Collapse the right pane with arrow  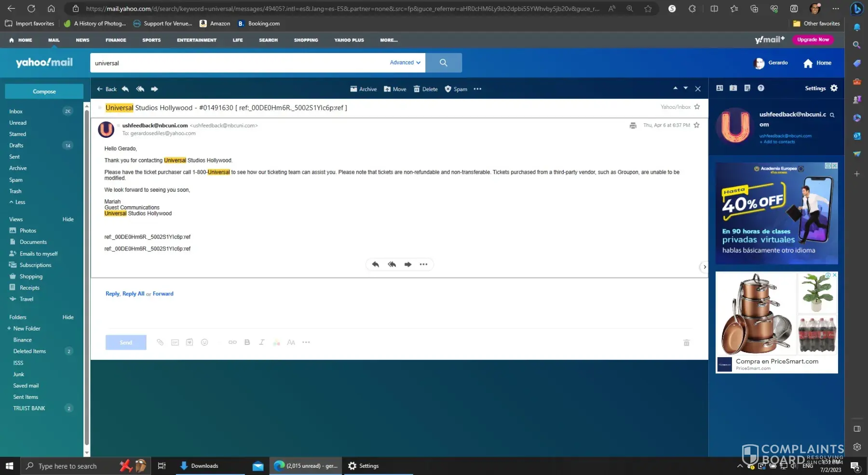[x=705, y=267]
